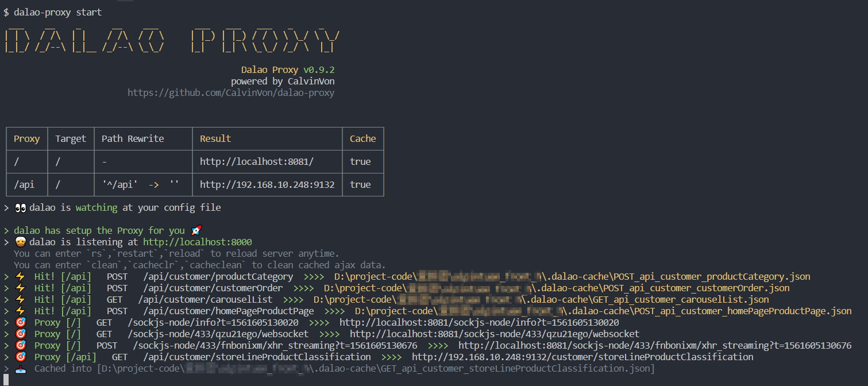This screenshot has width=868, height=386.
Task: Click the "Target" table column header
Action: (x=71, y=138)
